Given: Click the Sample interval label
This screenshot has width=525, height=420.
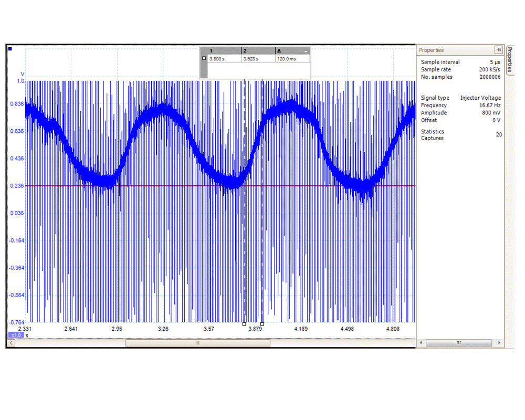Looking at the screenshot, I should click(x=440, y=62).
